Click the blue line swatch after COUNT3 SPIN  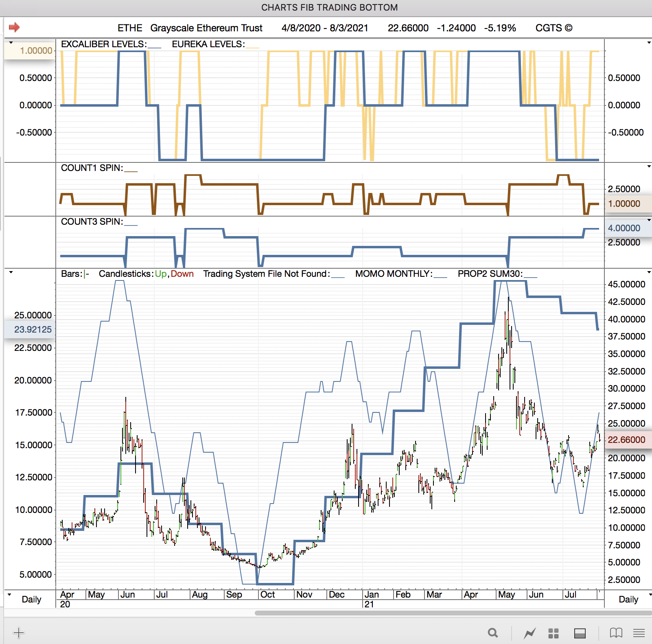coord(131,225)
